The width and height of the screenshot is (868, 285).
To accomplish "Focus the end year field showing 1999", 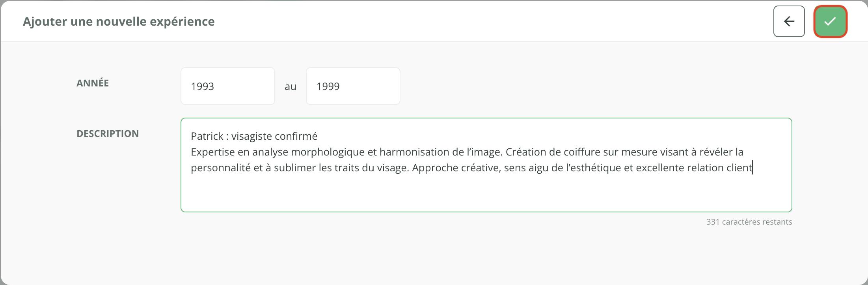I will pos(353,86).
